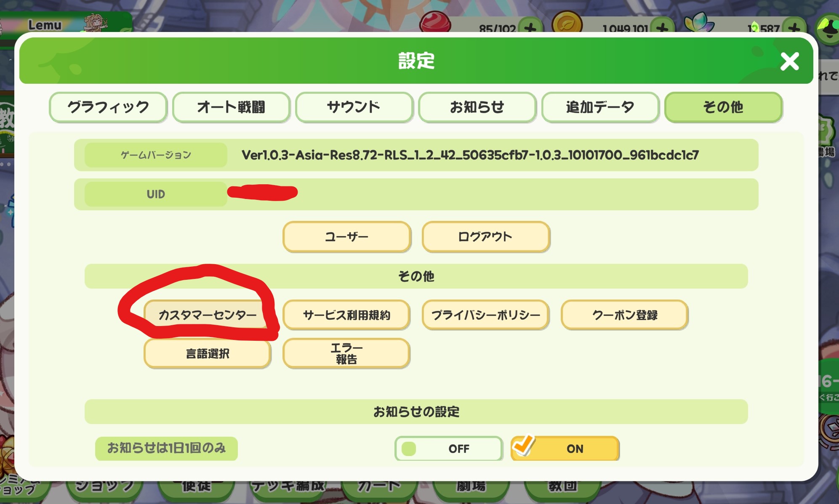Click the ログアウト button
The width and height of the screenshot is (839, 504).
pos(485,237)
